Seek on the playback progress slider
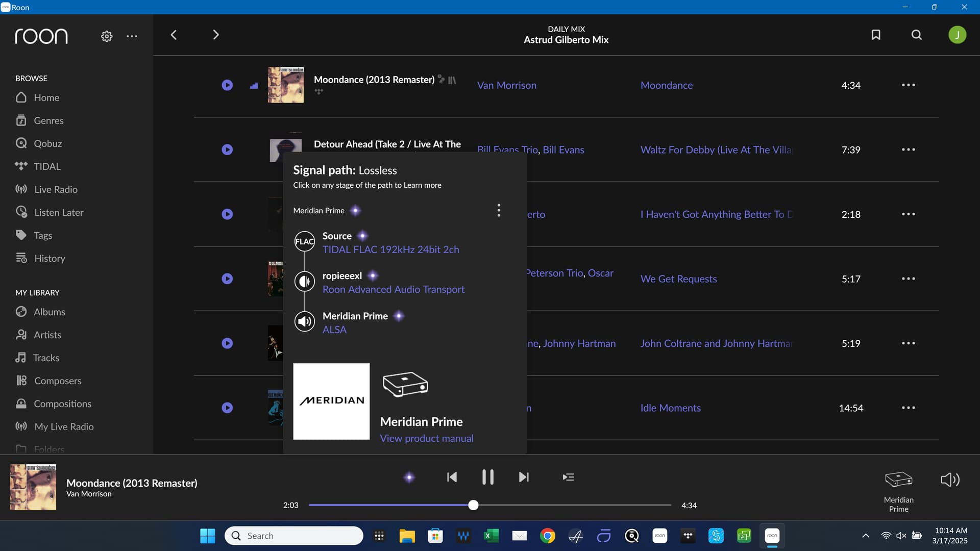 coord(490,505)
